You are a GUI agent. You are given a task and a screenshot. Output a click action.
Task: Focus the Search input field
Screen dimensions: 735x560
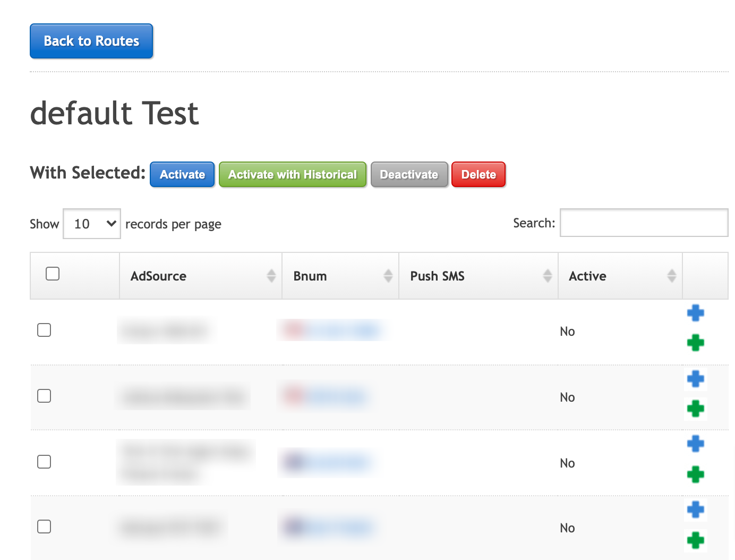(x=644, y=223)
